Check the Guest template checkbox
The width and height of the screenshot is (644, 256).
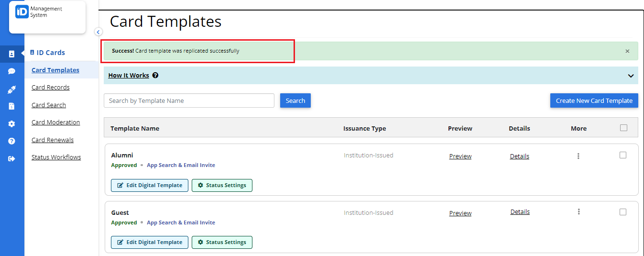point(623,212)
